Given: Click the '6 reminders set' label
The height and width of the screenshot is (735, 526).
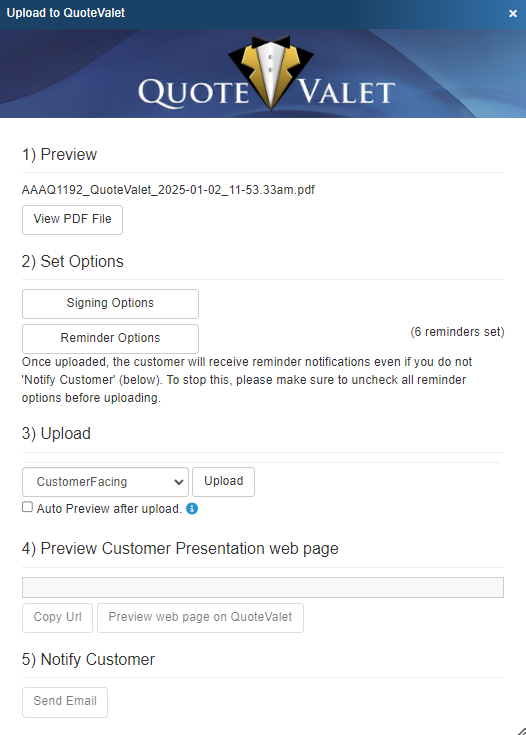Looking at the screenshot, I should (457, 332).
